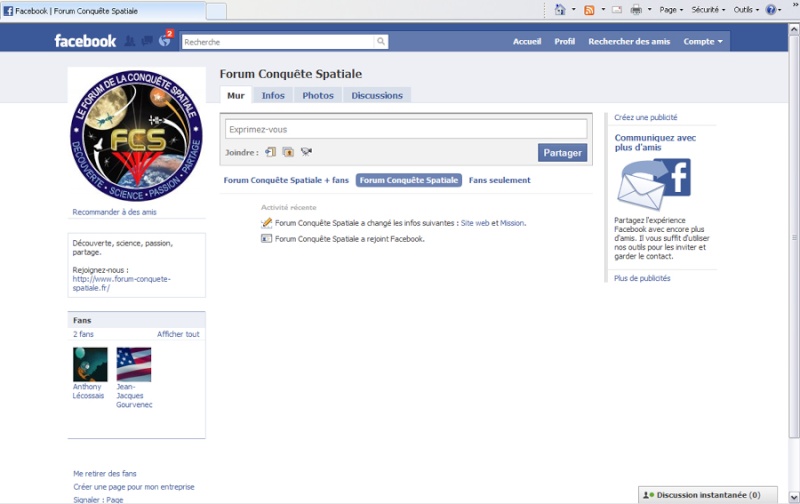Click the vertical scrollbar up arrow
Image resolution: width=800 pixels, height=504 pixels.
pos(794,29)
